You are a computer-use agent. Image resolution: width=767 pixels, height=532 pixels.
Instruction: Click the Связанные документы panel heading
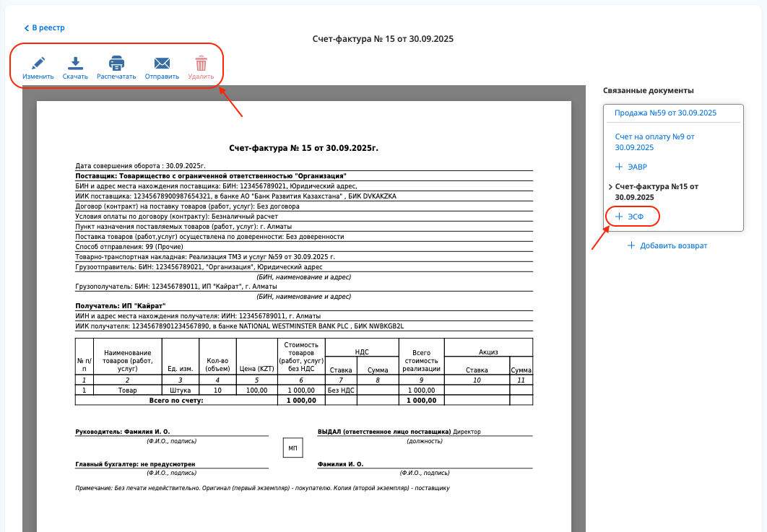(648, 91)
